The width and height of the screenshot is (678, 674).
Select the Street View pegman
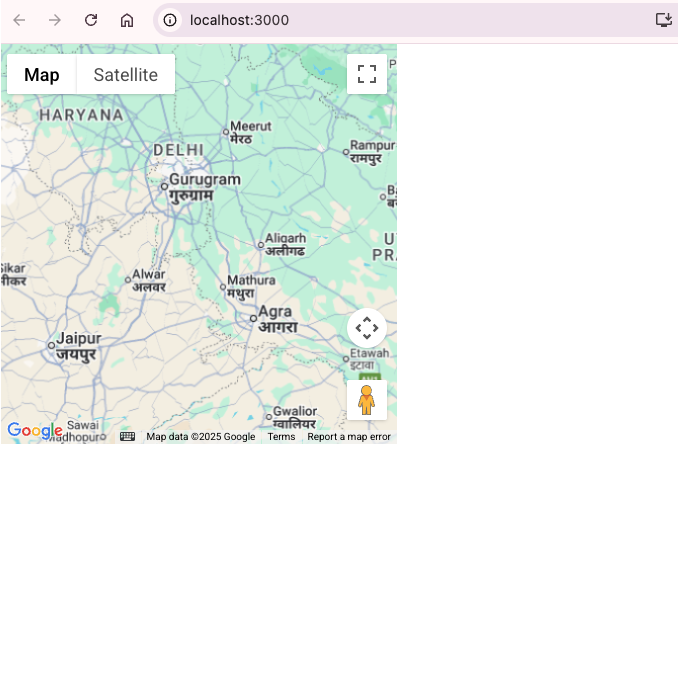click(367, 400)
